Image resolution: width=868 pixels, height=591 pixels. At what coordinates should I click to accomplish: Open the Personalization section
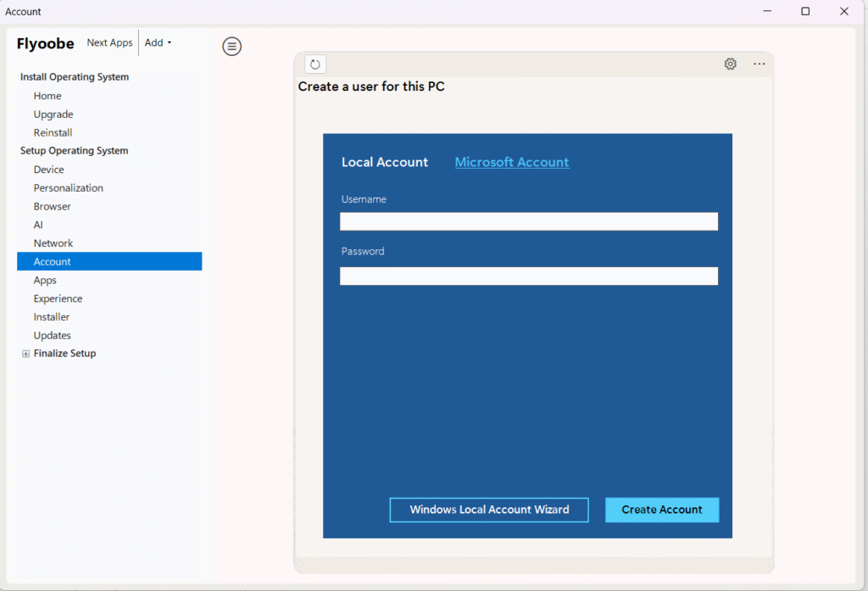(69, 188)
